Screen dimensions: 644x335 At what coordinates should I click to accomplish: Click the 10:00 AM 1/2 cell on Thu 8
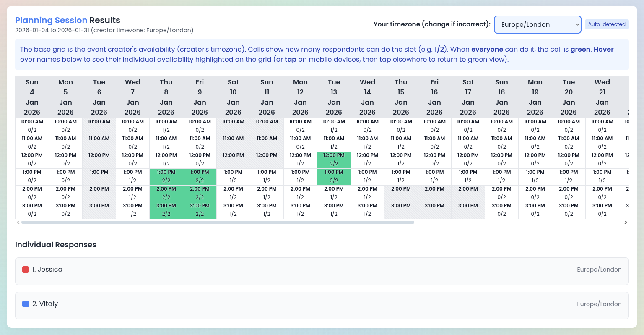coord(166,126)
